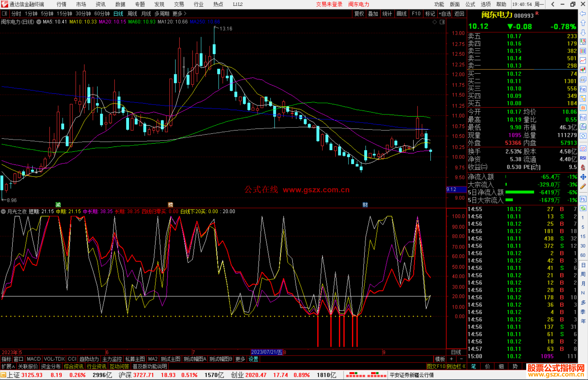Open the MA settings dropdown beside 闽东电力(日线)
The image size is (588, 380).
(x=39, y=22)
